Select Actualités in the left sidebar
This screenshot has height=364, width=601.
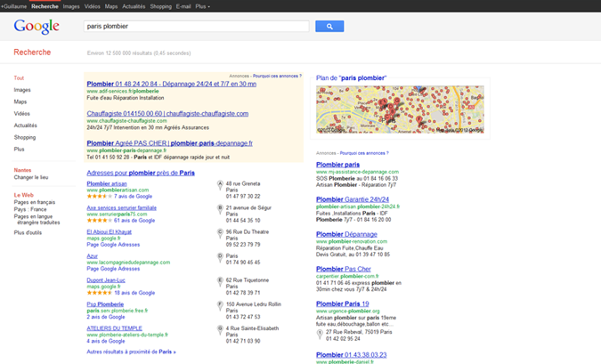(x=26, y=125)
